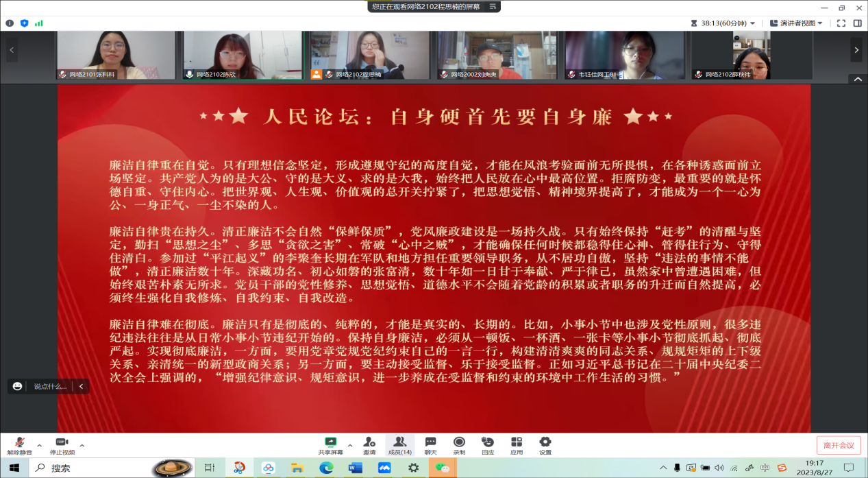Open Tencent Meeting taskbar icon
868x478 pixels.
pyautogui.click(x=384, y=468)
